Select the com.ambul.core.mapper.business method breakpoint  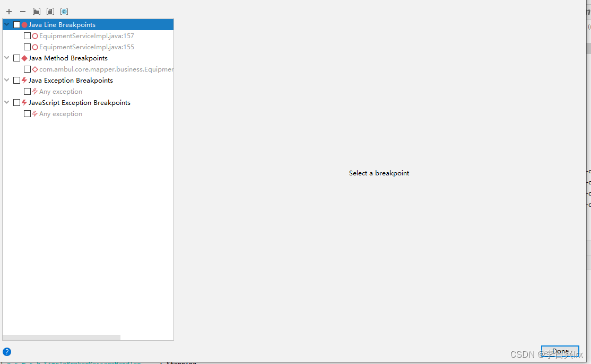tap(106, 69)
